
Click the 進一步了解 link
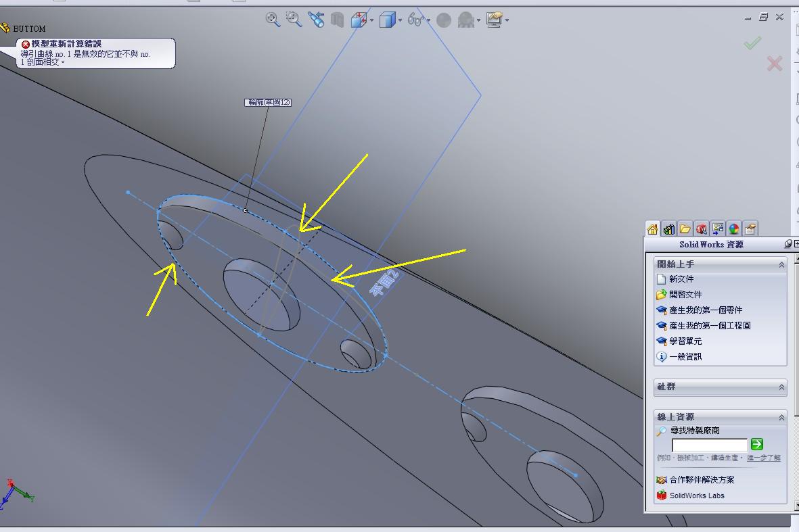(x=763, y=458)
